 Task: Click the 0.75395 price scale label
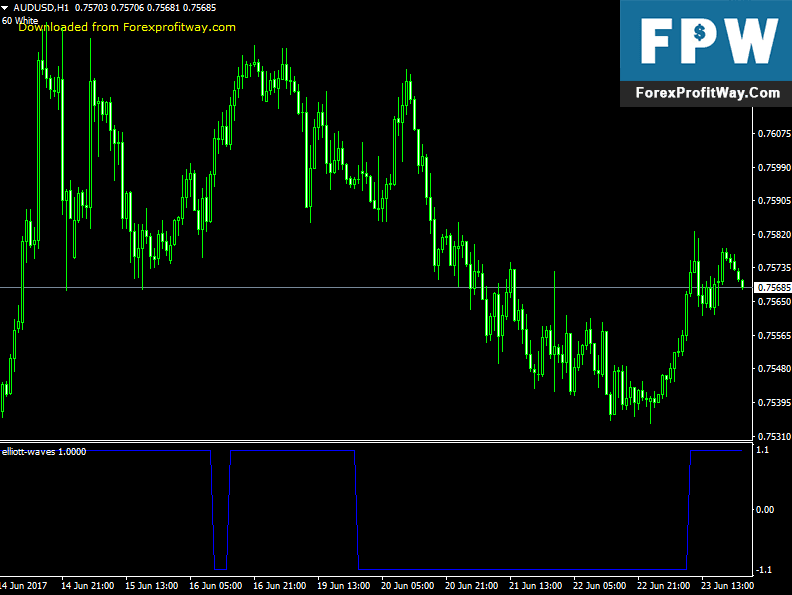[x=774, y=403]
